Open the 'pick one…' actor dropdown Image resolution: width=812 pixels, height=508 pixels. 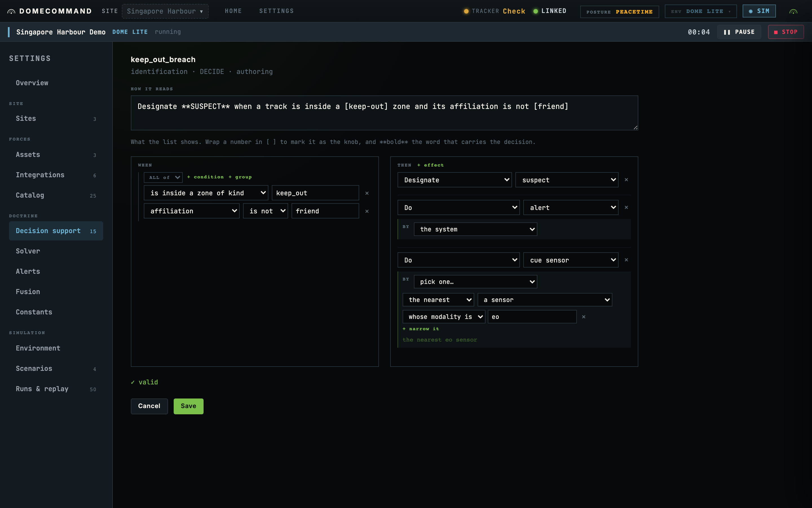475,282
